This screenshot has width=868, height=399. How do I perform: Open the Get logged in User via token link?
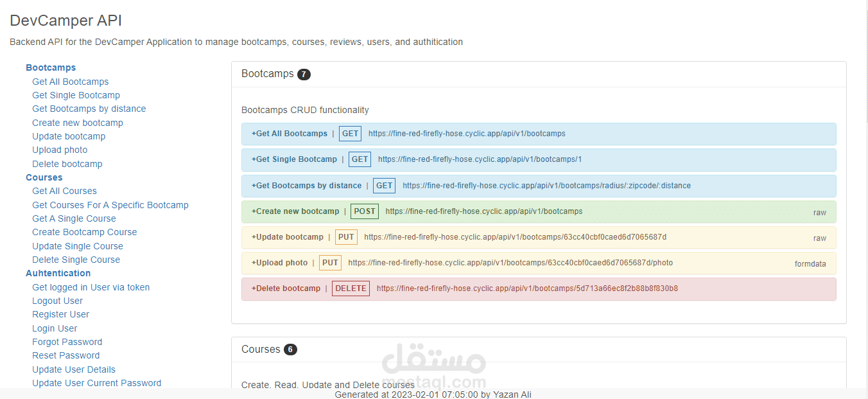[x=91, y=287]
